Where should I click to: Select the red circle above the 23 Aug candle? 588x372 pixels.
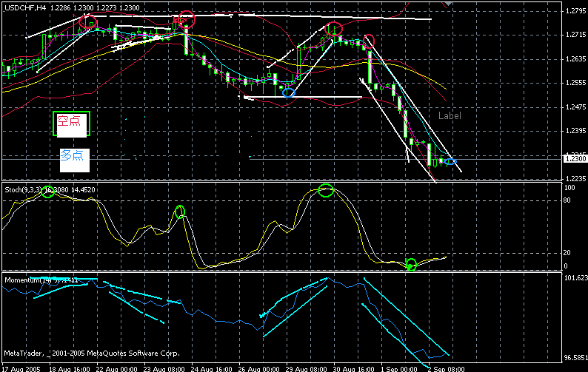coord(186,20)
